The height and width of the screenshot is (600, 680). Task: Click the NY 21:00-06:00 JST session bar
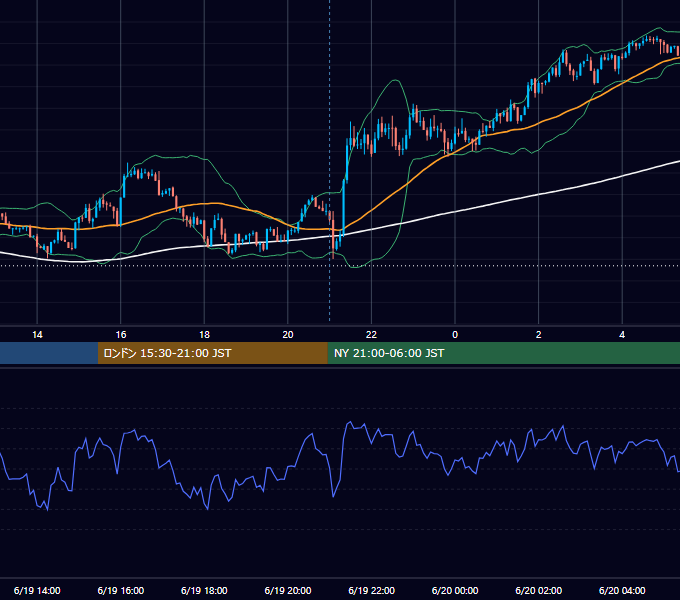[x=503, y=353]
